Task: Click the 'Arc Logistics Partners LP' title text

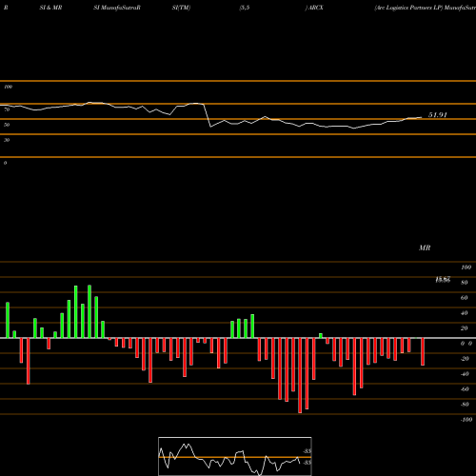Action: (x=408, y=8)
